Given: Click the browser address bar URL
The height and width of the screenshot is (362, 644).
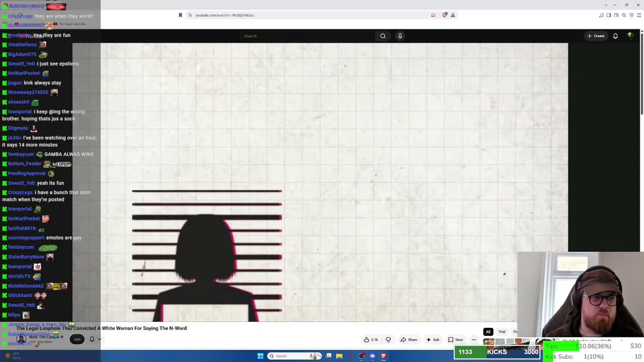Looking at the screenshot, I should click(x=225, y=15).
